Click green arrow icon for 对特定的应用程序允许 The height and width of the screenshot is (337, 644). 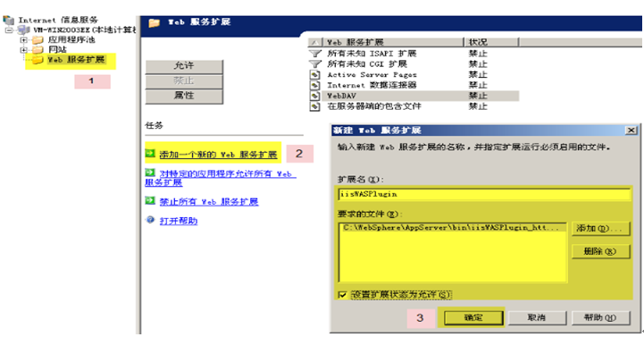click(150, 173)
